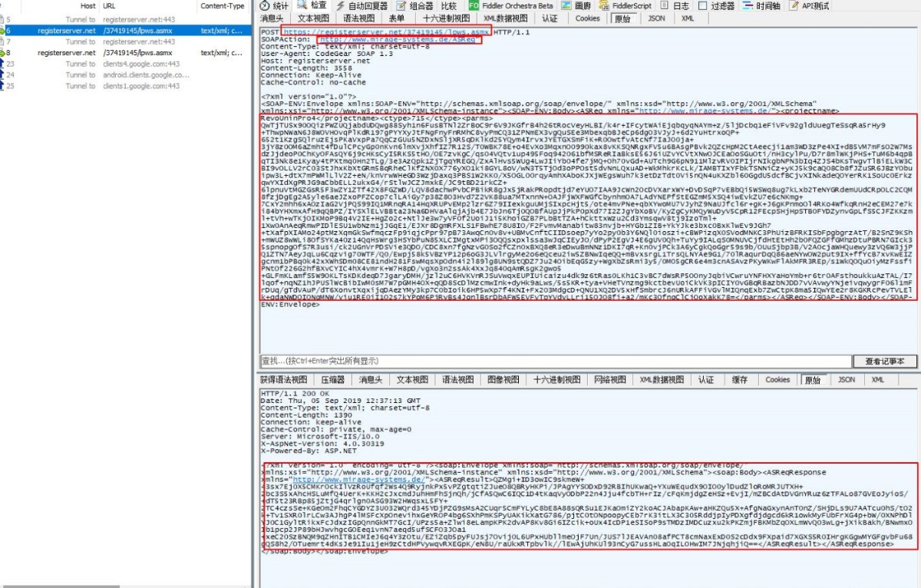Click session 24 blue up-arrow icon
Viewport: 921px width, 588px height.
(x=2, y=75)
